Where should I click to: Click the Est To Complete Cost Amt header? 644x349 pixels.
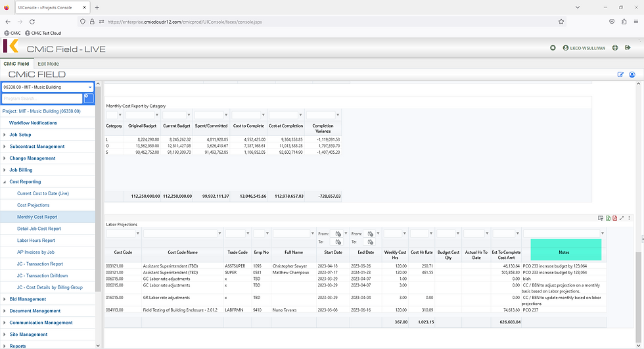506,255
